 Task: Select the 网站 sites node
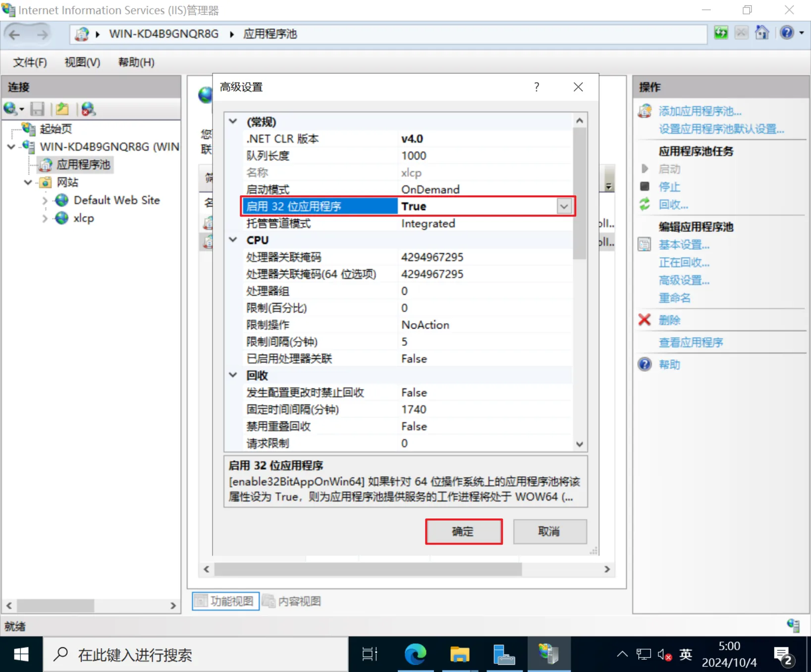pyautogui.click(x=67, y=182)
